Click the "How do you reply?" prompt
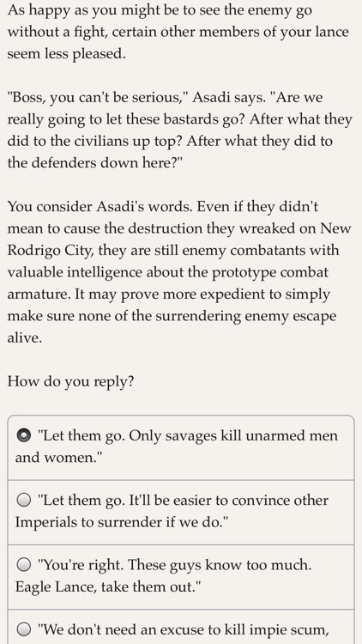The width and height of the screenshot is (362, 644). pos(70,381)
